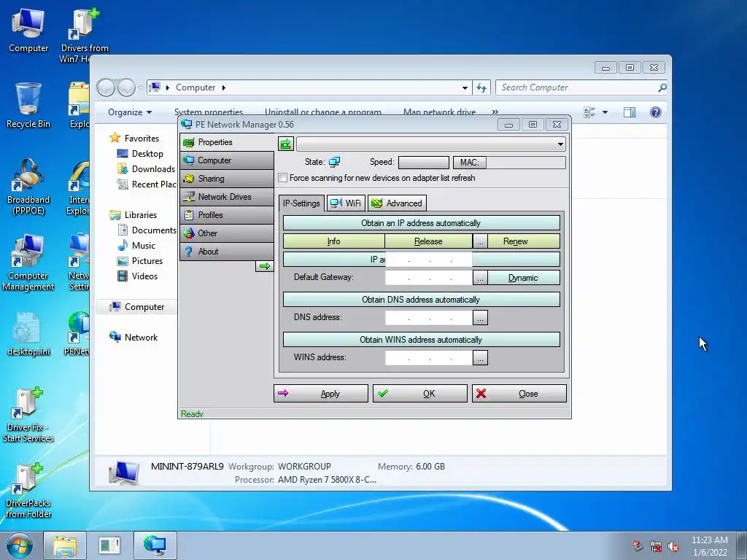Open the Windows Start button
The image size is (747, 560).
point(20,545)
